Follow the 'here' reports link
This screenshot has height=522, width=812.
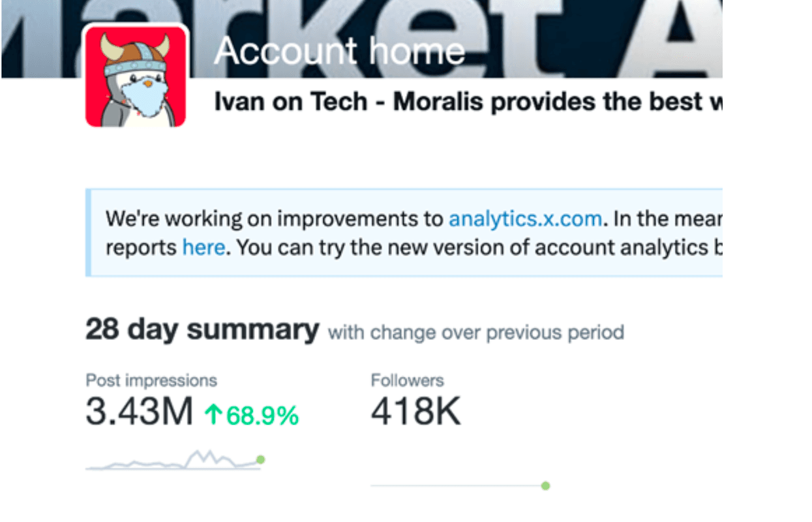(203, 248)
